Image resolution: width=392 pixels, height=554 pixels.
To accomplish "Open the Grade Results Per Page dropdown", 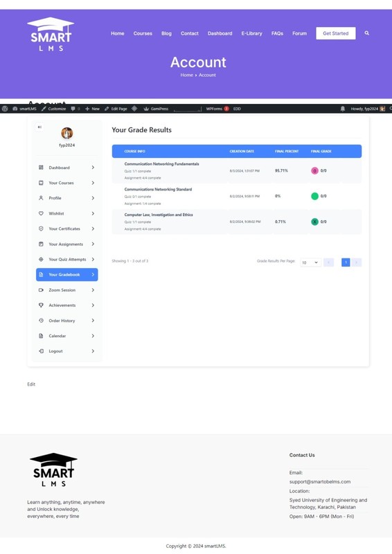I will pyautogui.click(x=311, y=262).
